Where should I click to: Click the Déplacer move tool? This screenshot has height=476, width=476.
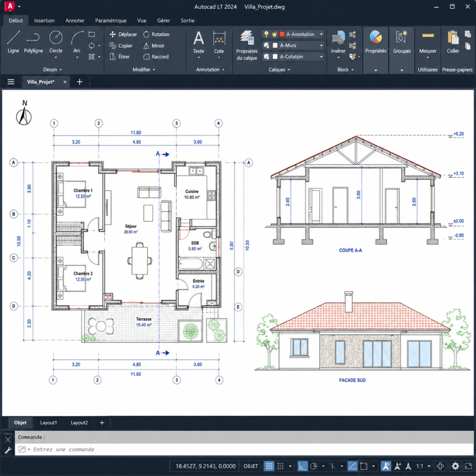click(x=123, y=34)
